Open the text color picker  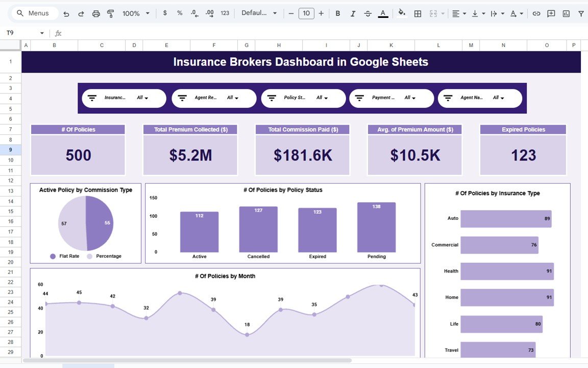click(x=383, y=13)
